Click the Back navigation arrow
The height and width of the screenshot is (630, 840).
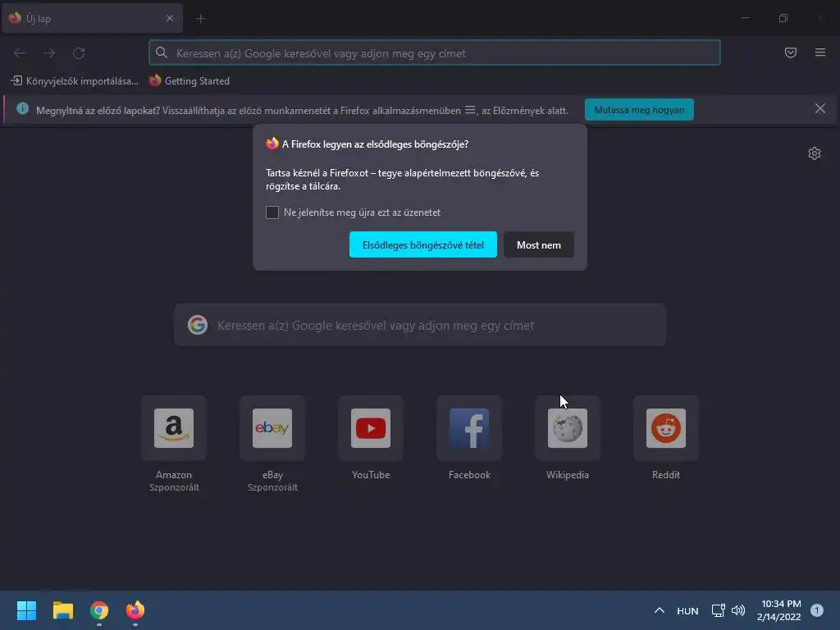(x=20, y=53)
